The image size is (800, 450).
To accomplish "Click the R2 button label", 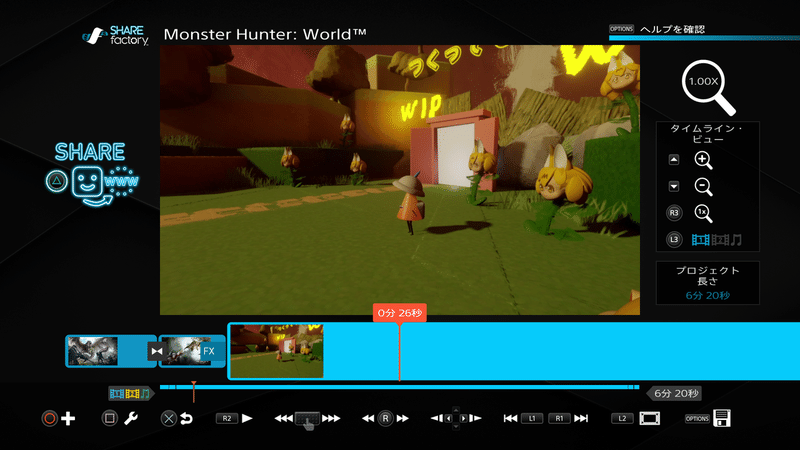I will [227, 418].
